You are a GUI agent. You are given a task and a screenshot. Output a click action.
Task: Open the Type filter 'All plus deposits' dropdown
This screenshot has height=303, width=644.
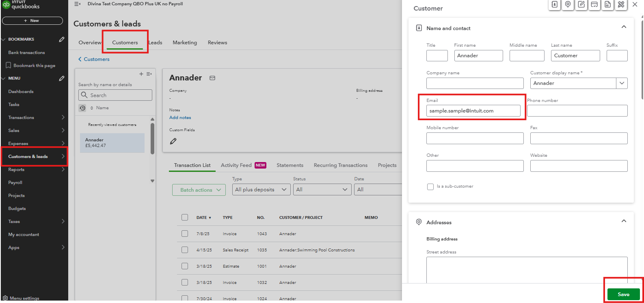tap(261, 190)
